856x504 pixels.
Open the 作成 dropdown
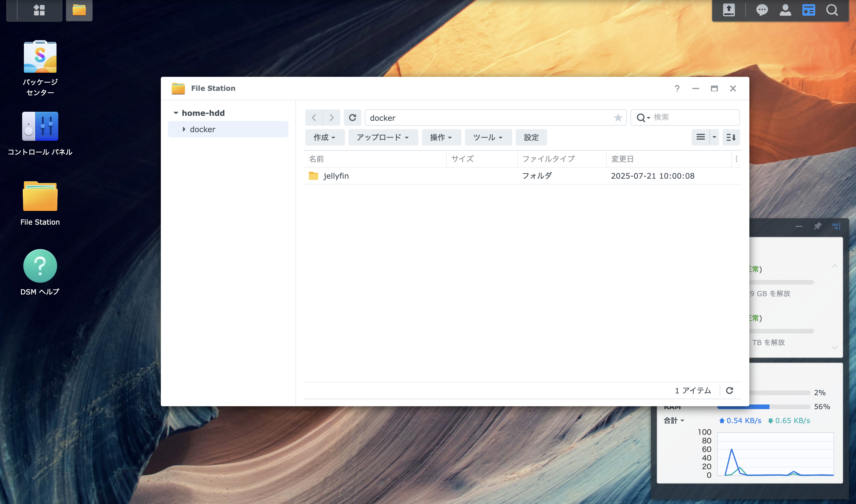[x=325, y=137]
